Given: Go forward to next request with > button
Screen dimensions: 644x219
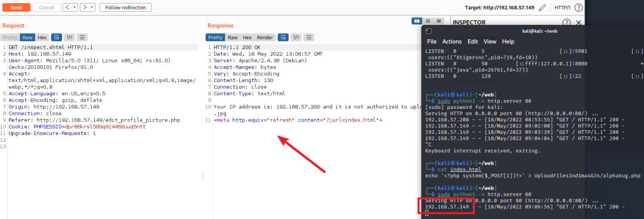Looking at the screenshot, I should pos(85,7).
